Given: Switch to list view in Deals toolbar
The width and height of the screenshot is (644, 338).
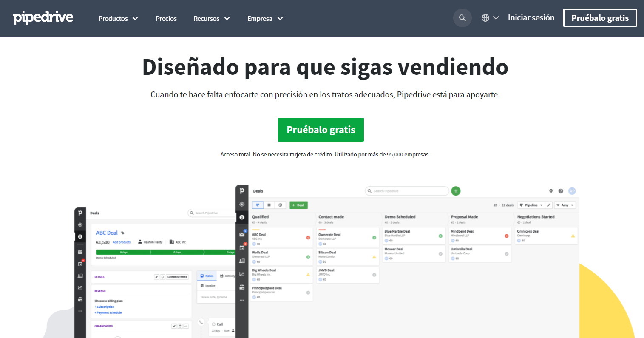Looking at the screenshot, I should (x=269, y=205).
